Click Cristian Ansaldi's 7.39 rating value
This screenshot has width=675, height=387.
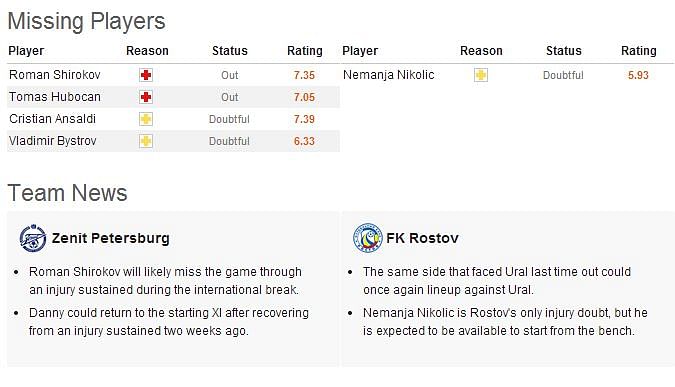[304, 119]
